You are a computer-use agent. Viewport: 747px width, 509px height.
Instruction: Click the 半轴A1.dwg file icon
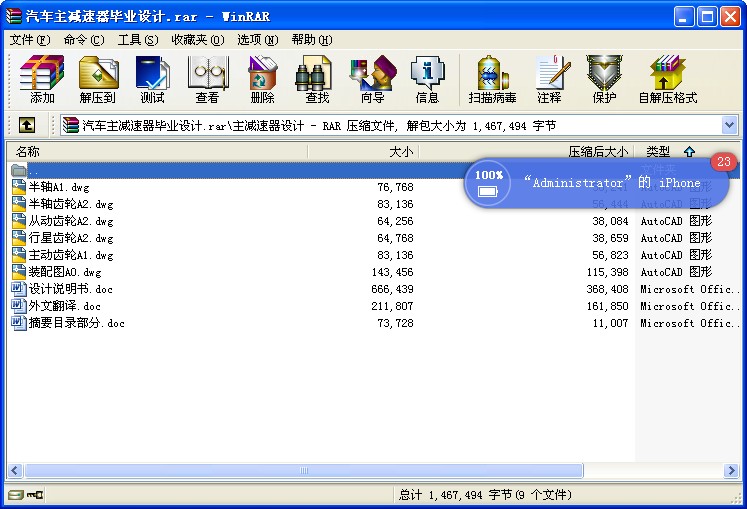19,186
